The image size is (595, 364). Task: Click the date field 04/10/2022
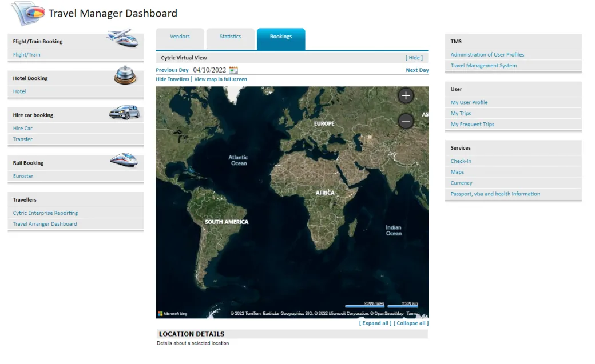point(209,70)
